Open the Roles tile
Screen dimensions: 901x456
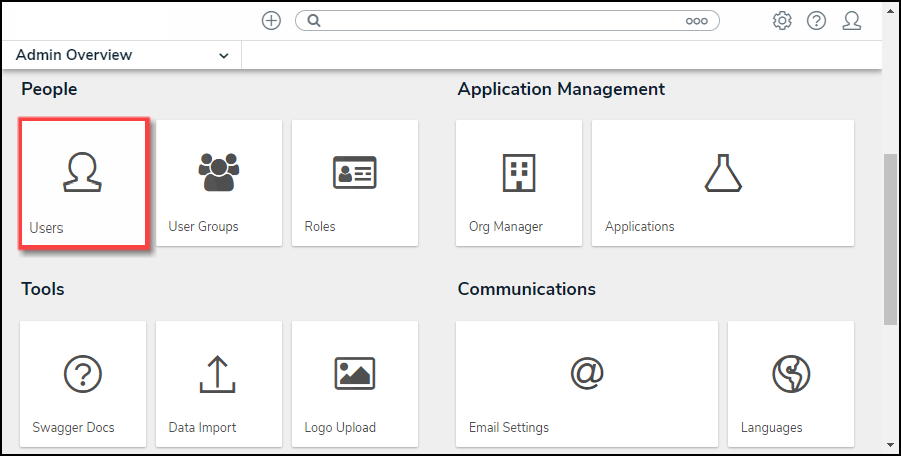click(355, 183)
